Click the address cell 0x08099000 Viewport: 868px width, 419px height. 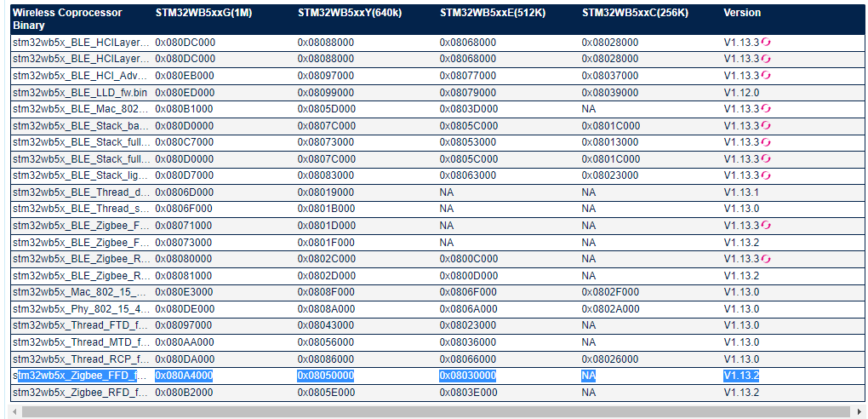point(325,93)
